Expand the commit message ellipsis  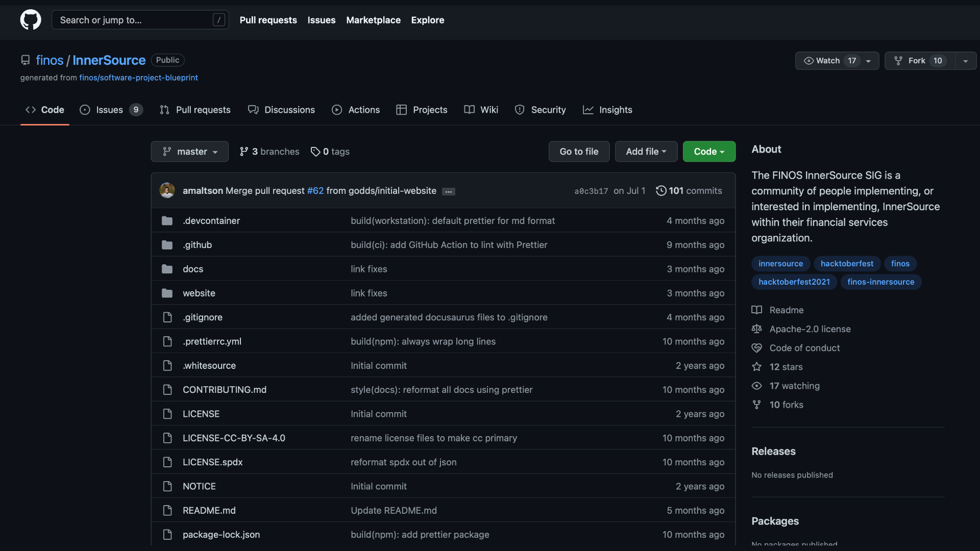tap(449, 191)
